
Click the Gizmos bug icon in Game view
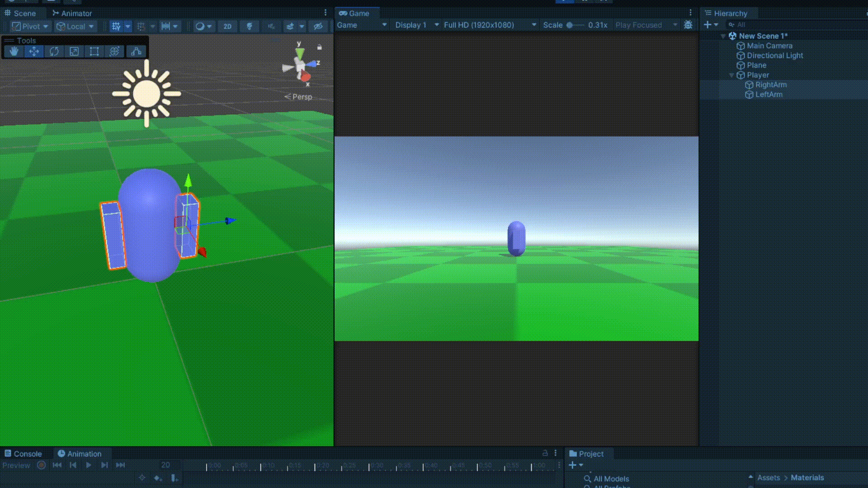pos(688,25)
